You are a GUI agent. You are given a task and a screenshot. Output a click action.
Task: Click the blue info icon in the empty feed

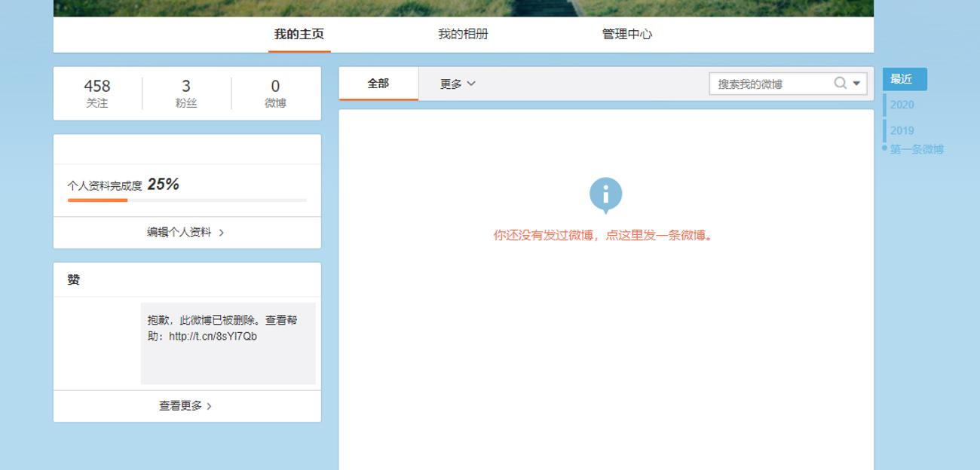605,194
